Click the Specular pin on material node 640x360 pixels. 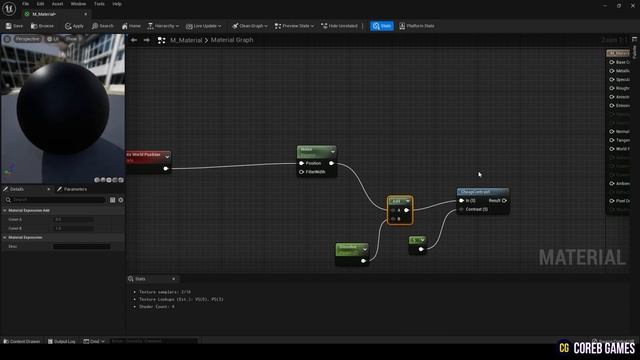pyautogui.click(x=612, y=80)
